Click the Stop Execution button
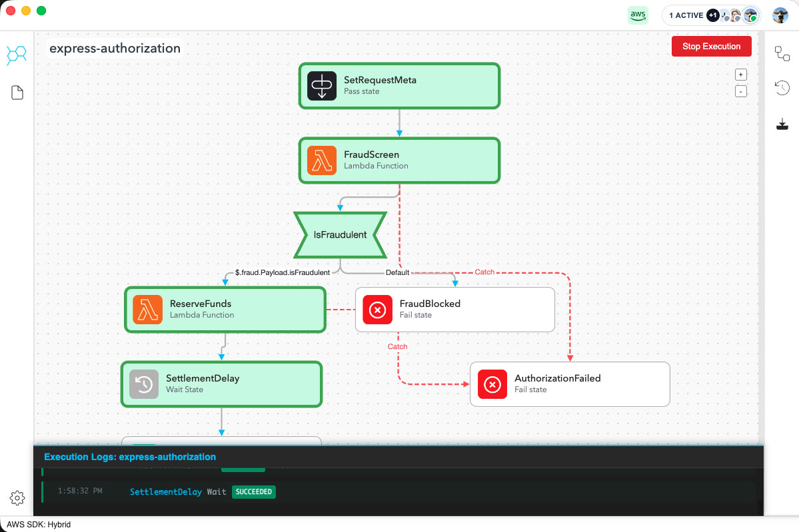Image resolution: width=799 pixels, height=532 pixels. click(x=711, y=47)
